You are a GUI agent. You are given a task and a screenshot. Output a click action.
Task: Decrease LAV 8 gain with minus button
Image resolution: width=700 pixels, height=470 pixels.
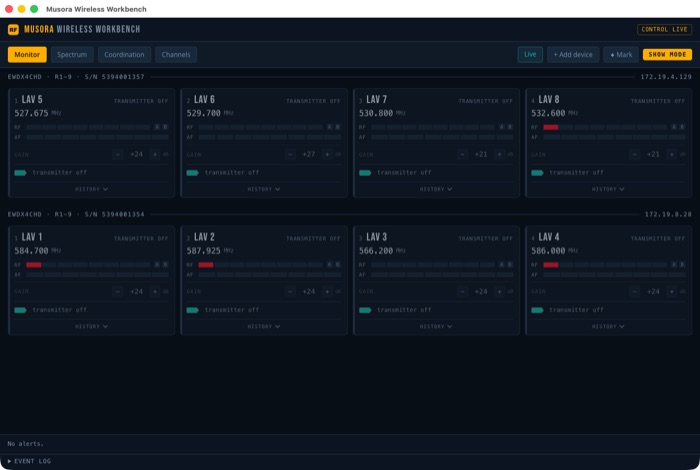tap(634, 154)
